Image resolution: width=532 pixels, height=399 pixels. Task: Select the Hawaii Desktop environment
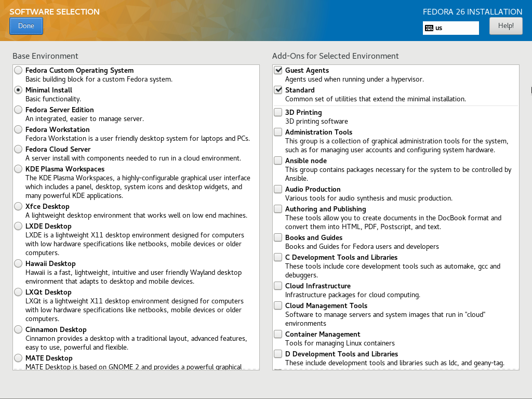[19, 263]
